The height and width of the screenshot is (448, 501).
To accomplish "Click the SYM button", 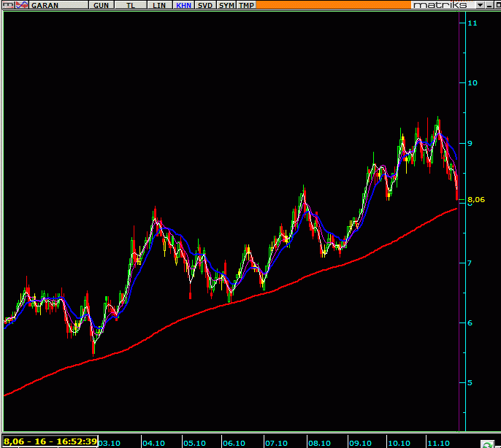I will (x=227, y=5).
